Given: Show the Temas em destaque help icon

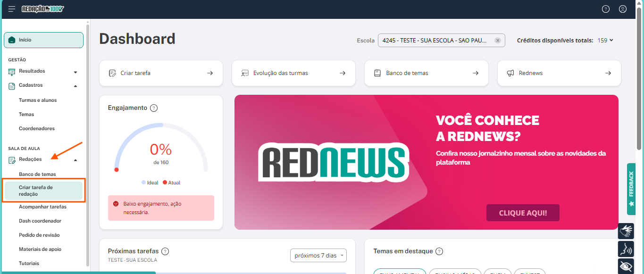Looking at the screenshot, I should 439,251.
